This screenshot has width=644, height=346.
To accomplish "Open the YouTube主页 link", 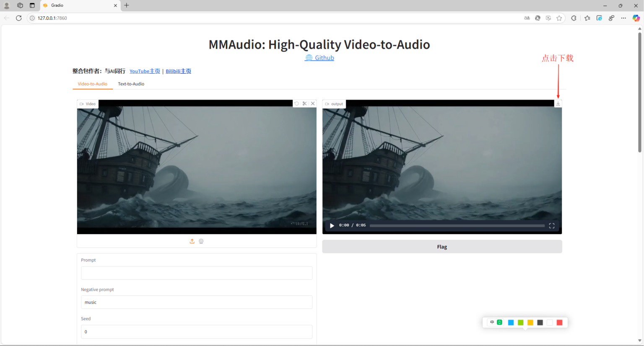I will [145, 71].
